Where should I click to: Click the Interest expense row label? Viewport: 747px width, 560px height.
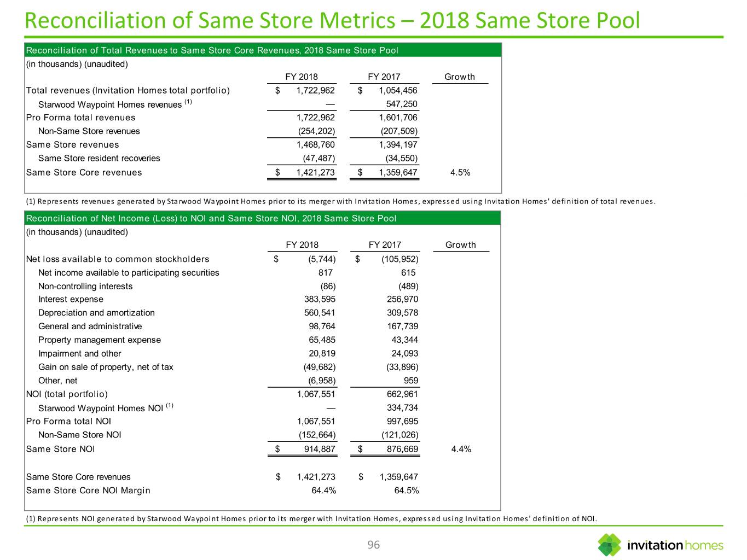(x=71, y=299)
